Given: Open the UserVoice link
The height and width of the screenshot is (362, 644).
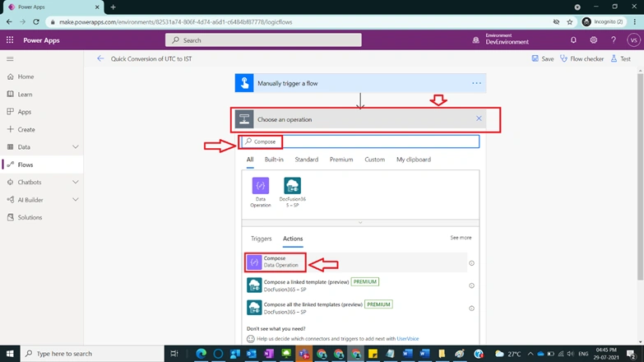Looking at the screenshot, I should pyautogui.click(x=407, y=339).
